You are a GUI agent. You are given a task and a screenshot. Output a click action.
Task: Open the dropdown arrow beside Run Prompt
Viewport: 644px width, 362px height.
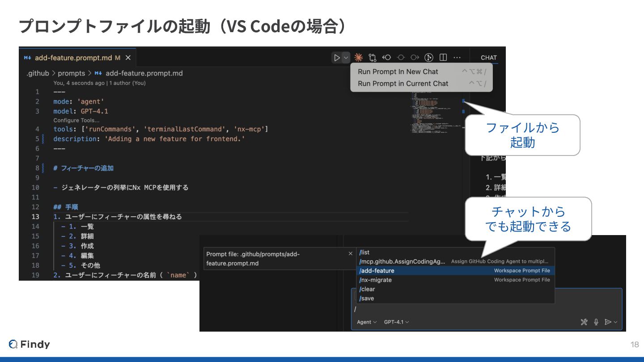tap(346, 57)
